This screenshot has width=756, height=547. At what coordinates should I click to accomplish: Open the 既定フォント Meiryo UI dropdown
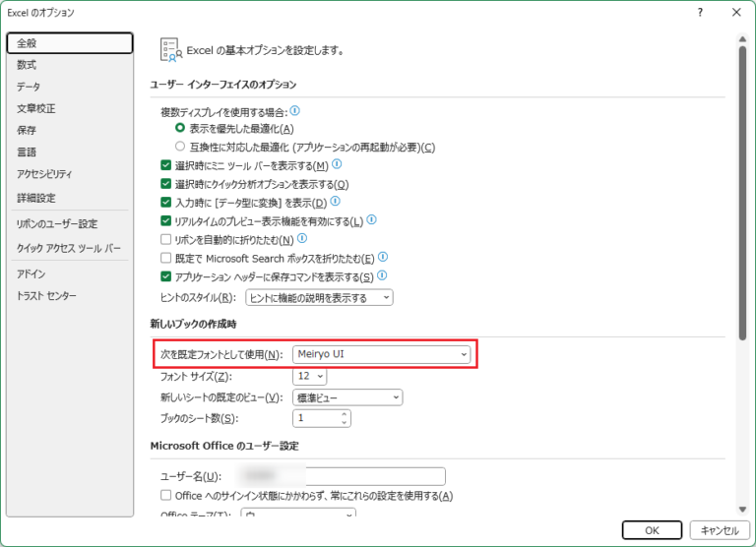pyautogui.click(x=382, y=354)
